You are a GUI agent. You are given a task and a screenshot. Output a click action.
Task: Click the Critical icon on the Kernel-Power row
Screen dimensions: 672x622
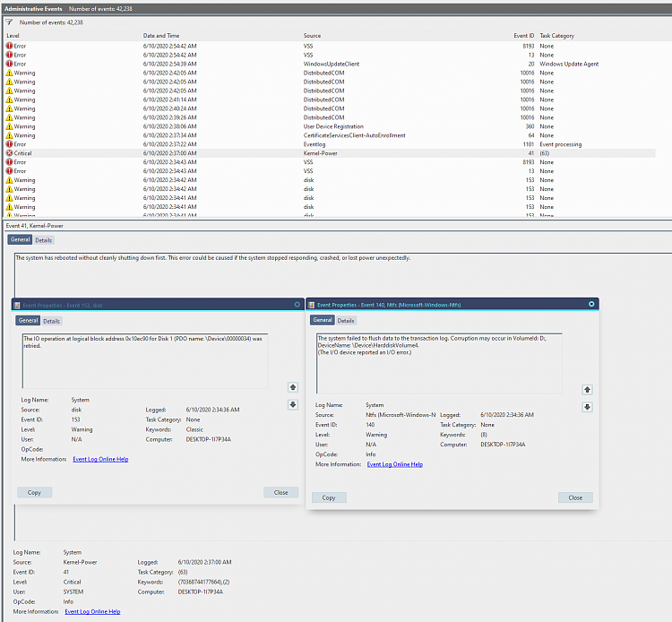pos(10,153)
